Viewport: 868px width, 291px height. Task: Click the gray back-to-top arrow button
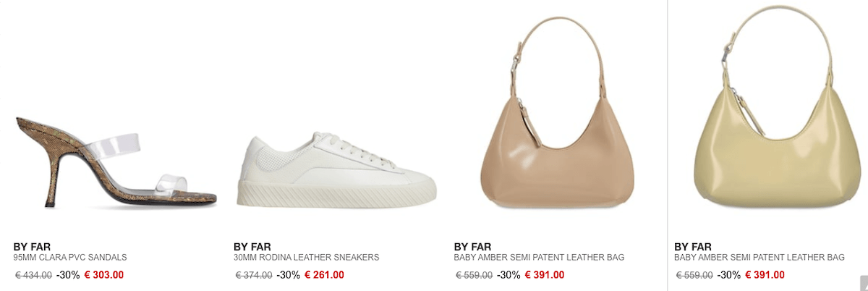click(864, 283)
